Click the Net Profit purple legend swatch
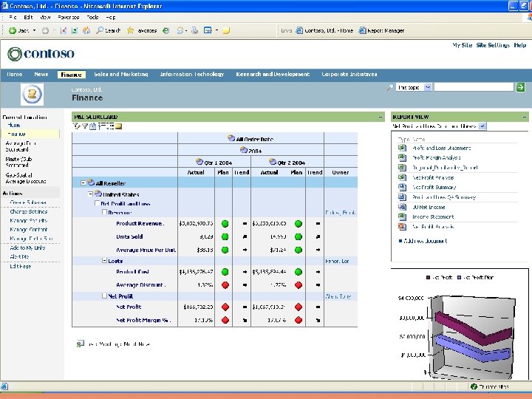The height and width of the screenshot is (399, 532). point(428,278)
